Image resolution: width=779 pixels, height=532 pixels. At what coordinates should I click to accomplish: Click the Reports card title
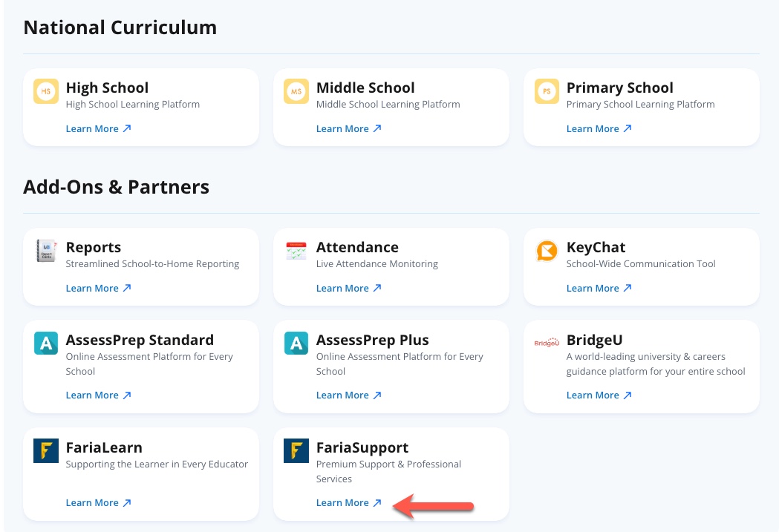pos(94,248)
